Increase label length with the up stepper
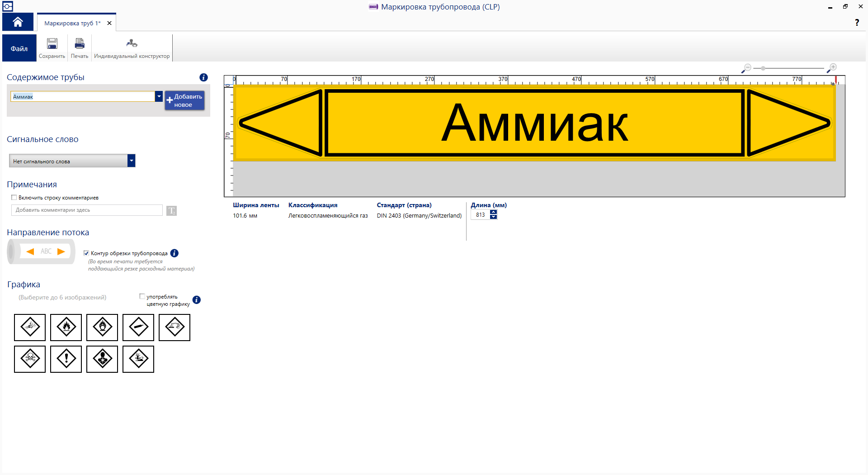The height and width of the screenshot is (475, 868). click(x=494, y=213)
